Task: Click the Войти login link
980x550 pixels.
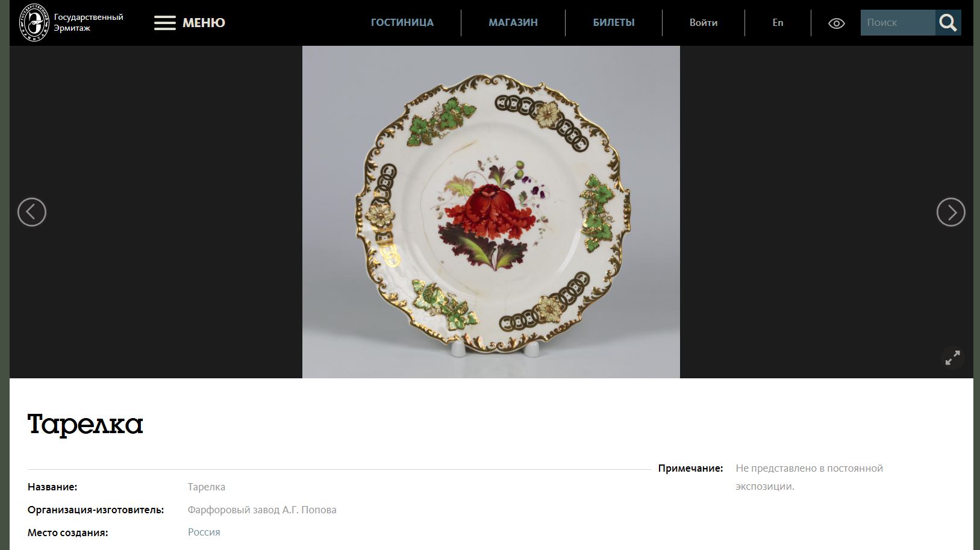Action: (x=704, y=23)
